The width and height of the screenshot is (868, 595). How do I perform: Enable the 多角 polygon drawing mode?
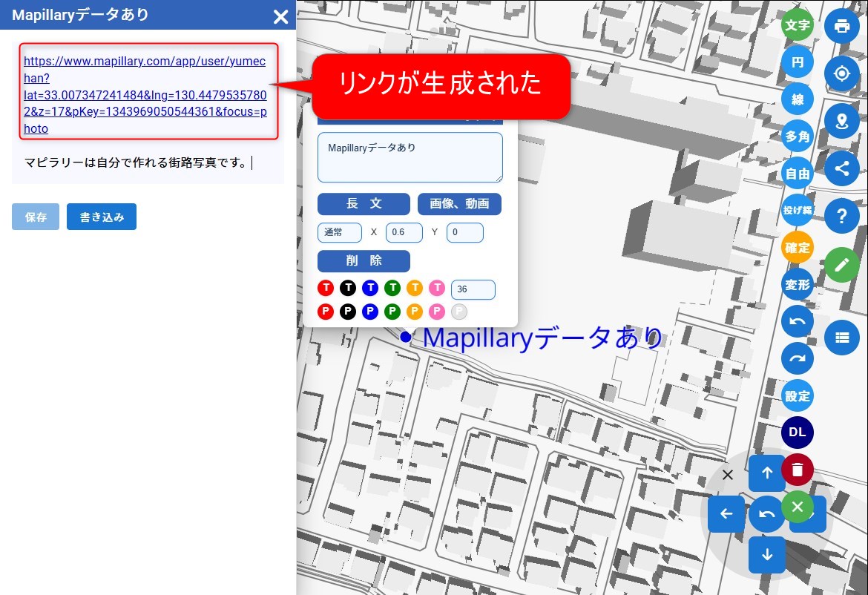point(798,137)
